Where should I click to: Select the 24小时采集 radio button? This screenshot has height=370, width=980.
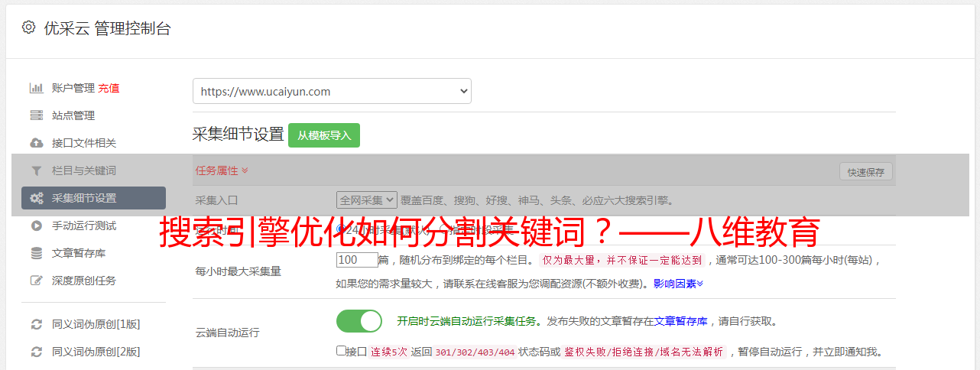tap(341, 229)
